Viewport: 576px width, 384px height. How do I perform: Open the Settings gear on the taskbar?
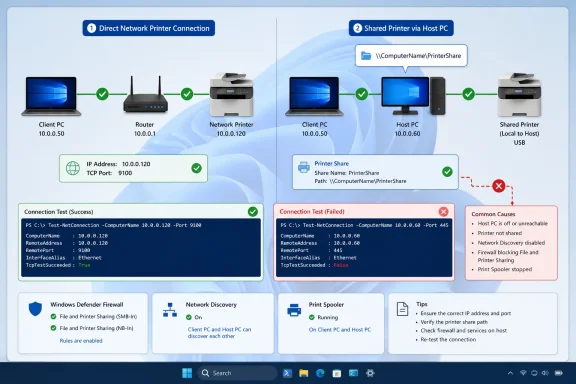[370, 373]
